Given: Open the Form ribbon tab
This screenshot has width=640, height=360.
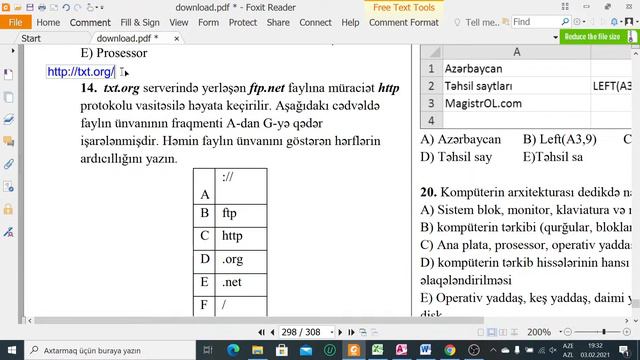Looking at the screenshot, I should point(208,22).
